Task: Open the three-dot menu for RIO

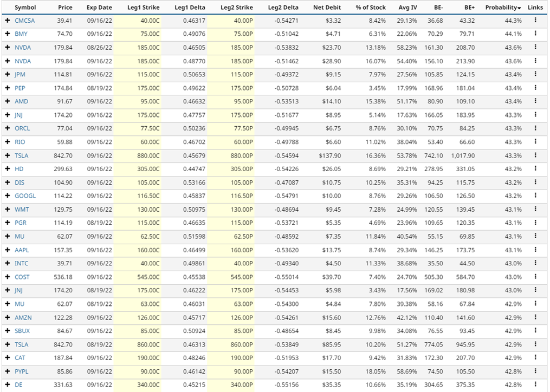Action: tap(535, 142)
